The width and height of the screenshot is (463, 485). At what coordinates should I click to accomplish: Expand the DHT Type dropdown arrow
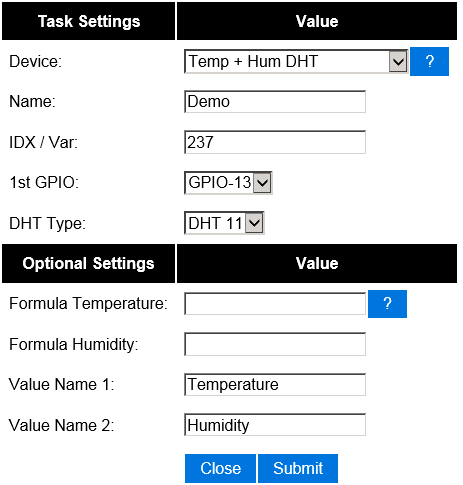(254, 223)
